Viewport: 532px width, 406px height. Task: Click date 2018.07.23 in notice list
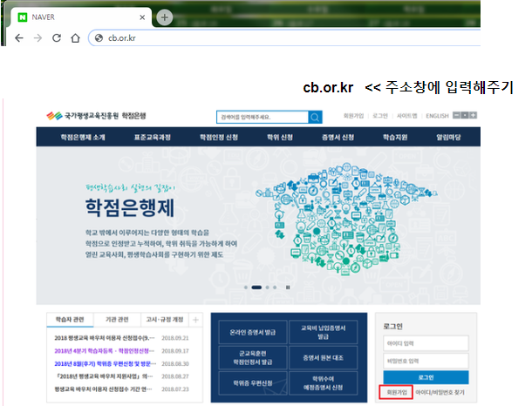coord(175,389)
